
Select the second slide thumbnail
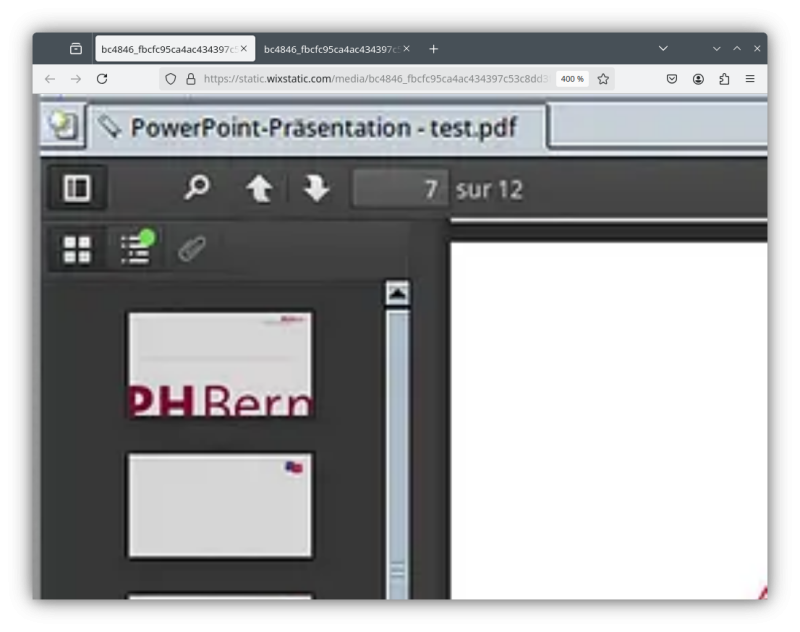(220, 505)
